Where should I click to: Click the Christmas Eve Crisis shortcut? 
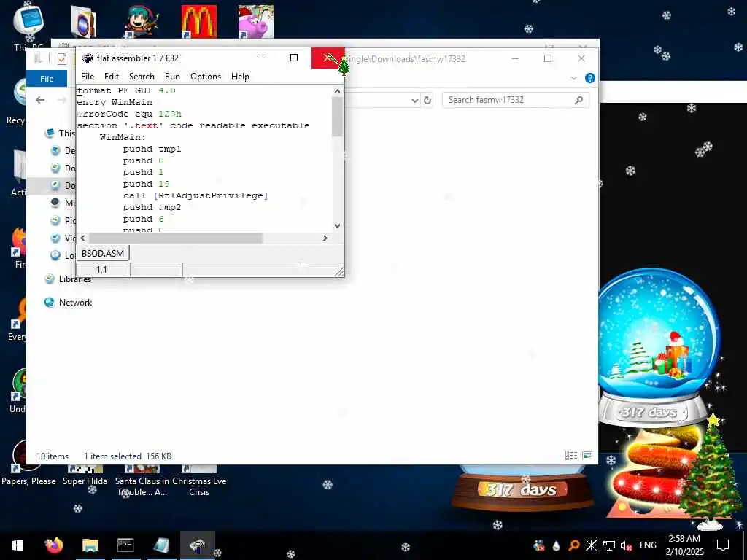(199, 481)
